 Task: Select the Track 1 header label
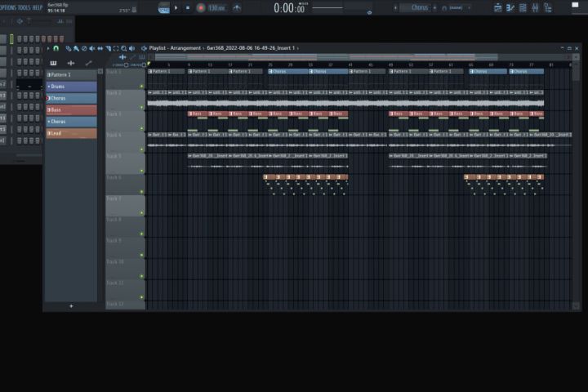(x=114, y=72)
